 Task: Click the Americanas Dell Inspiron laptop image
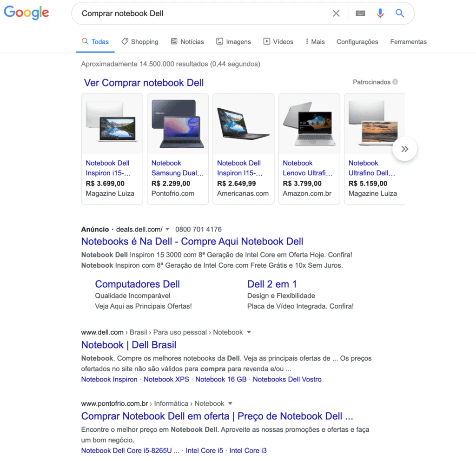pyautogui.click(x=244, y=124)
